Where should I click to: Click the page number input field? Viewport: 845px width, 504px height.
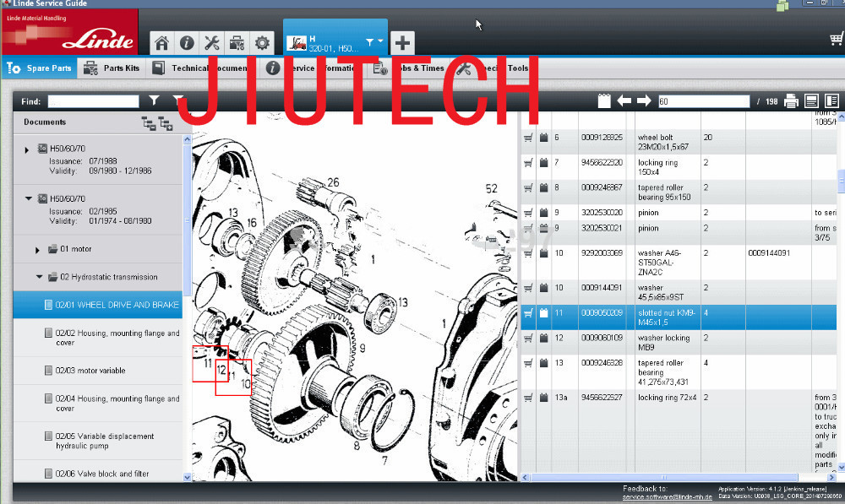pos(702,101)
